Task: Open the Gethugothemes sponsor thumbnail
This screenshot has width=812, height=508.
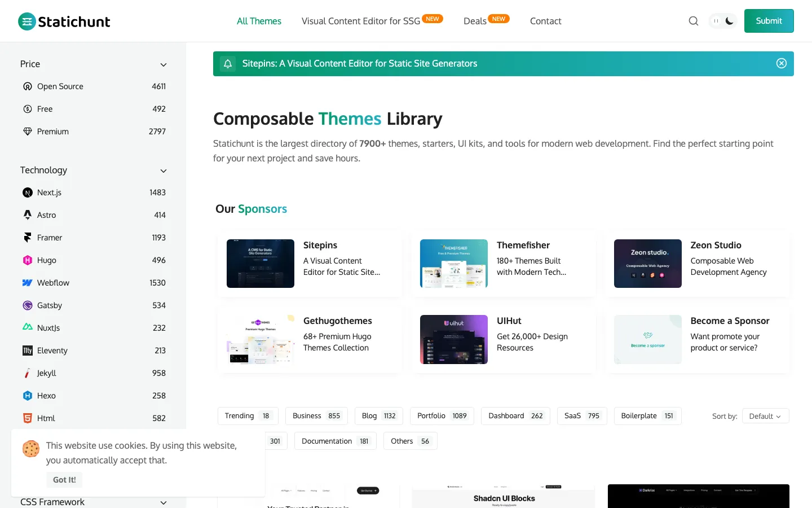Action: pyautogui.click(x=261, y=339)
